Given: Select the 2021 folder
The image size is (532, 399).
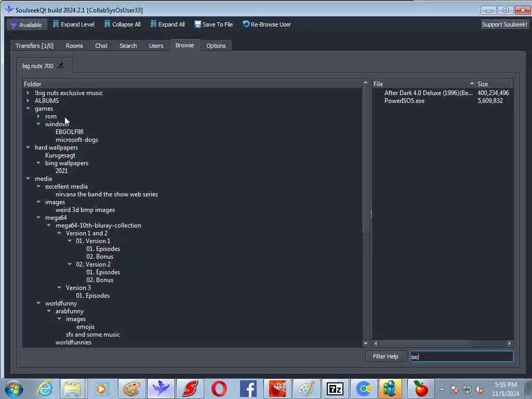Looking at the screenshot, I should coord(61,170).
